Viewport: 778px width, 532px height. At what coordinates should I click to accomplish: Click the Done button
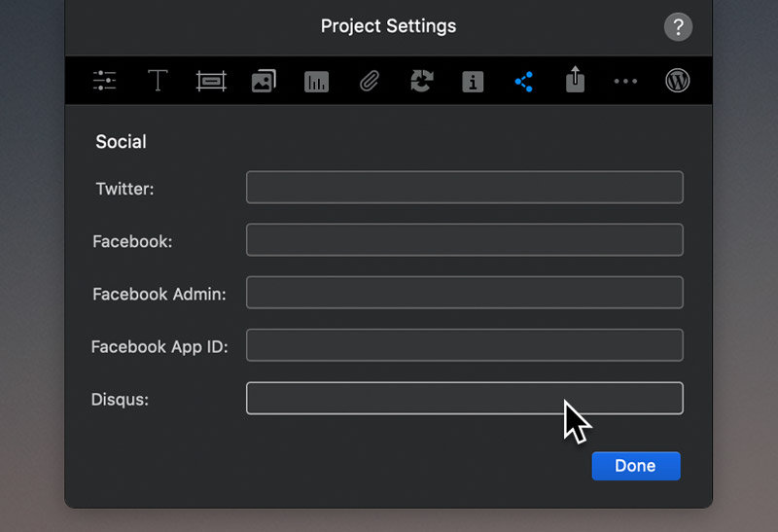[636, 466]
